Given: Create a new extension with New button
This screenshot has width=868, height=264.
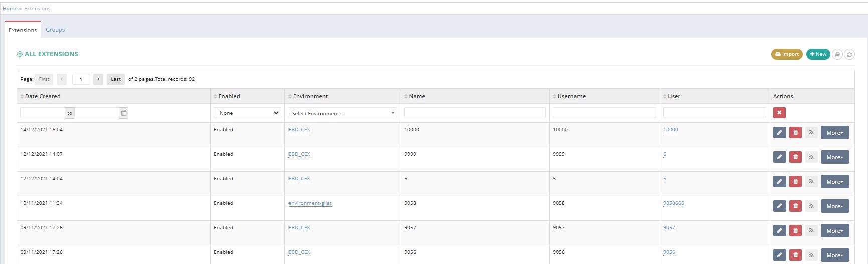Looking at the screenshot, I should coord(818,54).
